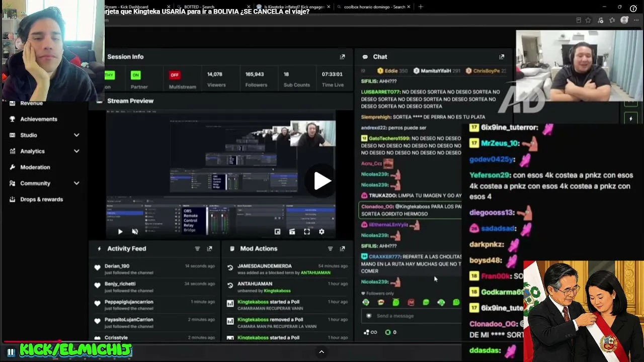The height and width of the screenshot is (362, 644).
Task: Filter the Mod Actions list
Action: [330, 249]
